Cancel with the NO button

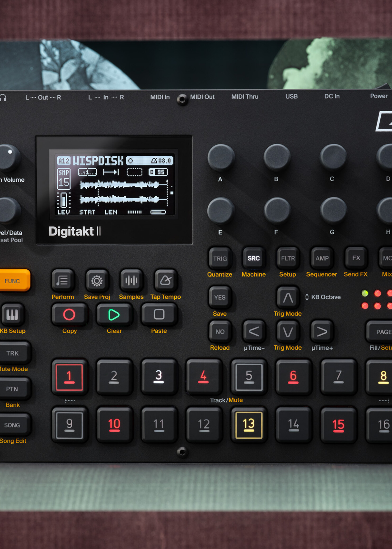(220, 332)
